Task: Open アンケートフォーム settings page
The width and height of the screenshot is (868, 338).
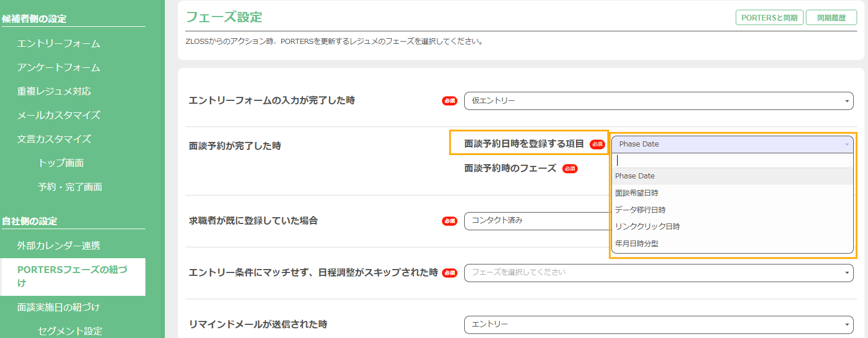Action: pos(59,68)
